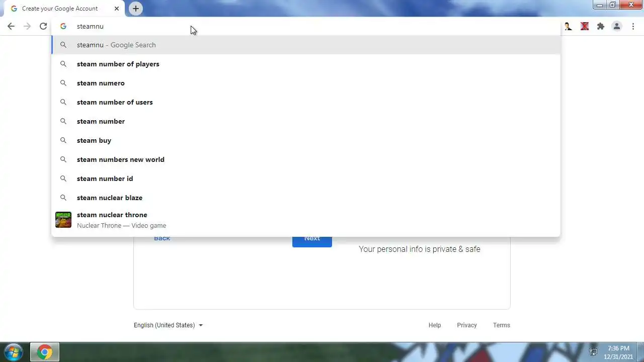Open the Help link
This screenshot has height=362, width=644.
point(435,325)
